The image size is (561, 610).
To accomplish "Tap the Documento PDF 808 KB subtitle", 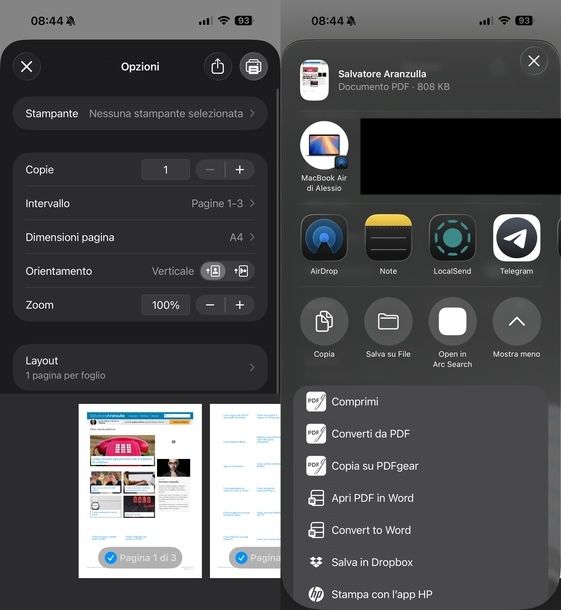I will (394, 87).
